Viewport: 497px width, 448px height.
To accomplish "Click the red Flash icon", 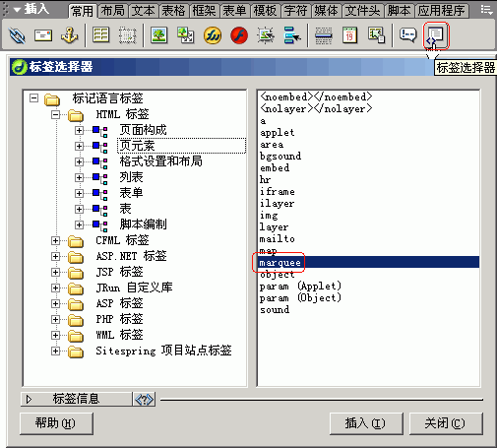I will (239, 35).
